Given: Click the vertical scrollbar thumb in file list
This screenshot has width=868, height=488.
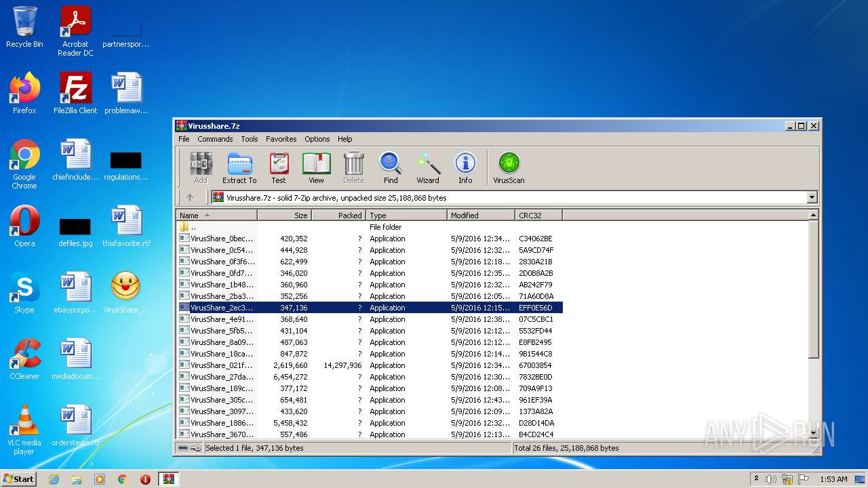Looking at the screenshot, I should pos(814,290).
